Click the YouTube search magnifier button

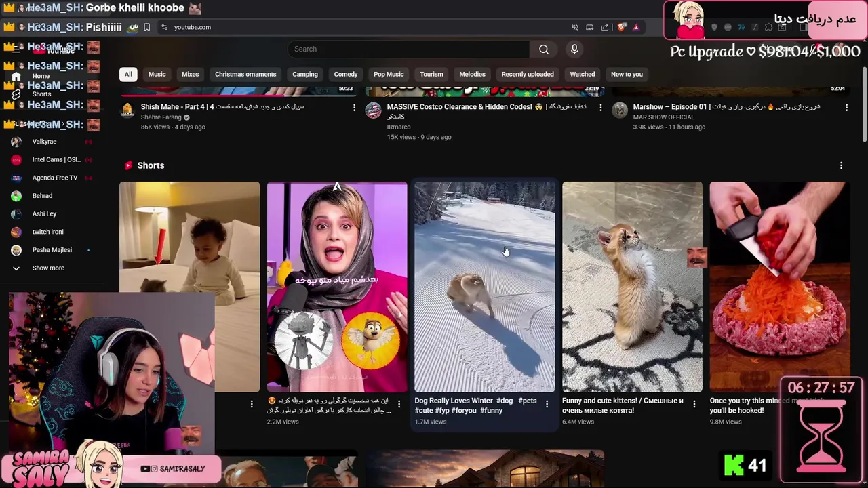pos(544,49)
